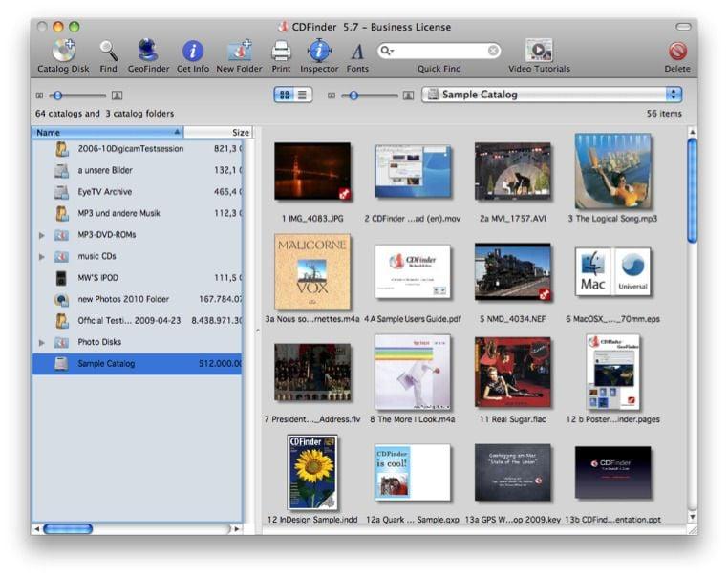728x577 pixels.
Task: Adjust the catalog list icon size slider
Action: (57, 96)
